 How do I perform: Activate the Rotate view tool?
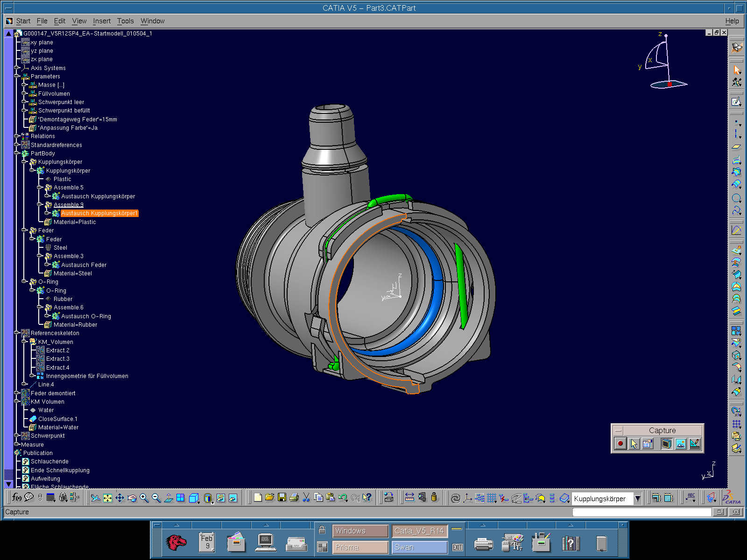click(132, 498)
